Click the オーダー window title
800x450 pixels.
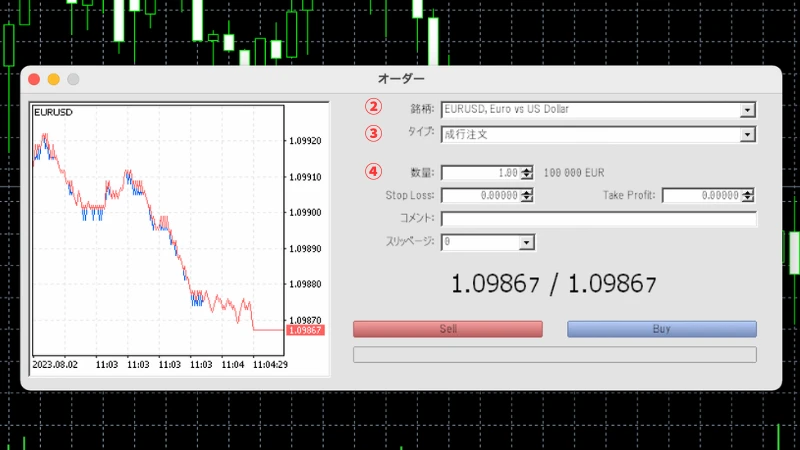click(401, 79)
